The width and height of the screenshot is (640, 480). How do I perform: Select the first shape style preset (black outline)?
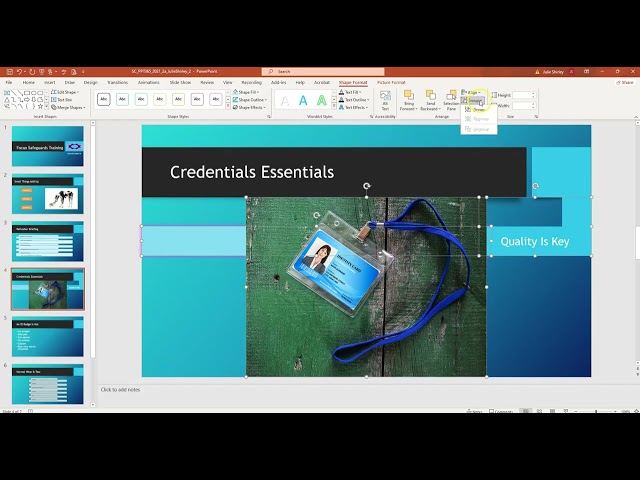pyautogui.click(x=104, y=99)
